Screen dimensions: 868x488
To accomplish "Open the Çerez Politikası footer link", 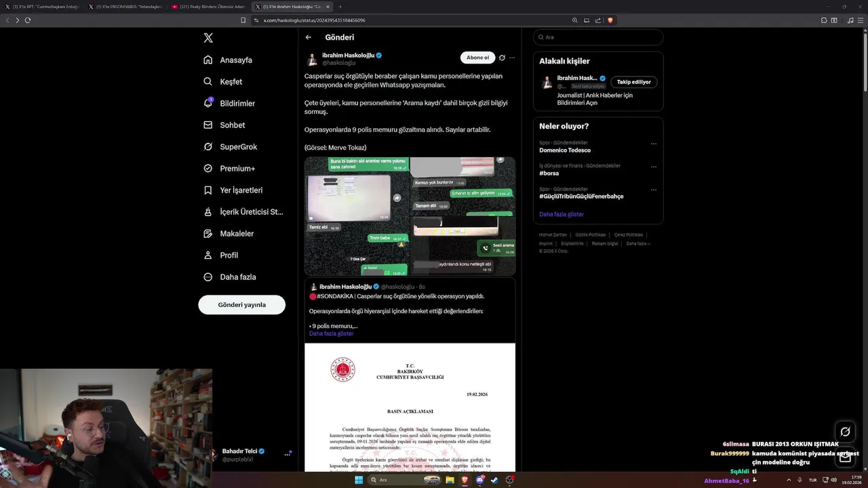I will pos(629,235).
